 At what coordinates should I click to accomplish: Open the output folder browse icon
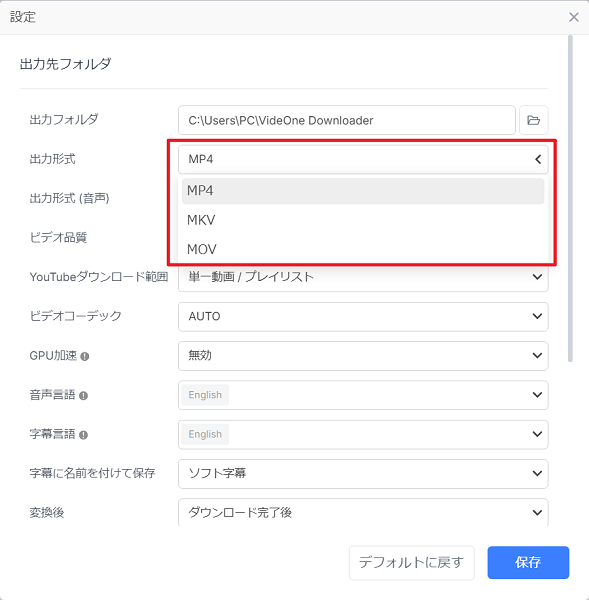pyautogui.click(x=534, y=120)
